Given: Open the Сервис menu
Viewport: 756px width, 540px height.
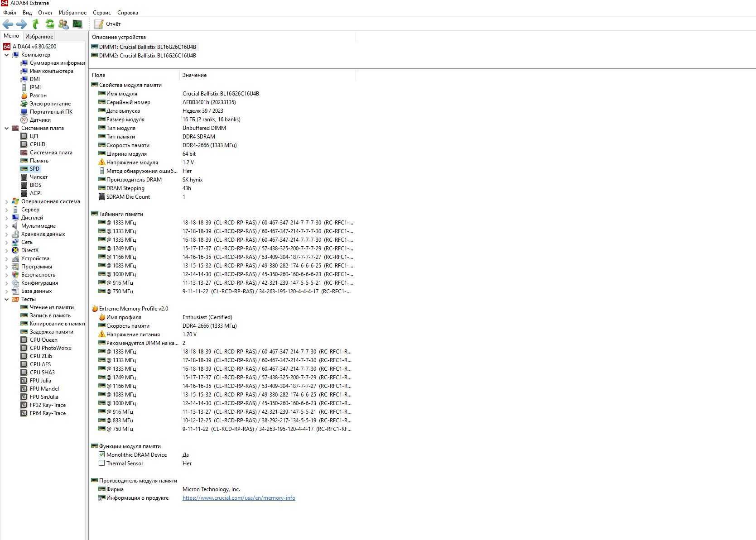Looking at the screenshot, I should point(102,13).
